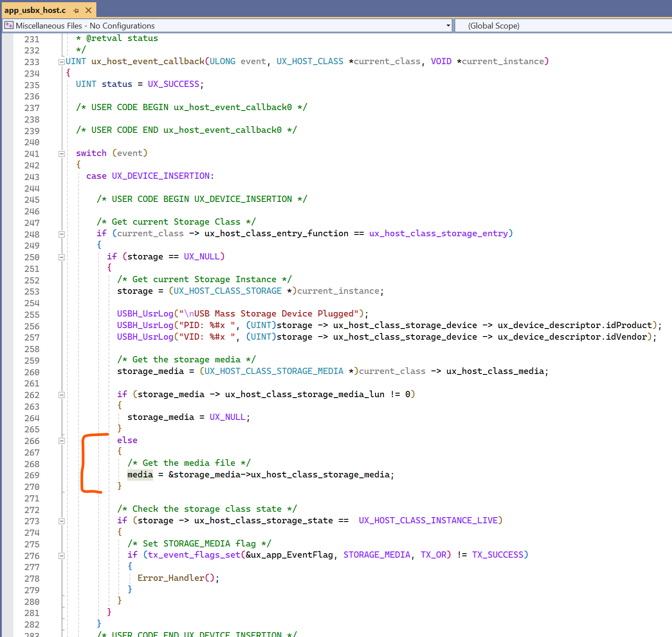Click the 'else' keyword on line 266

127,440
